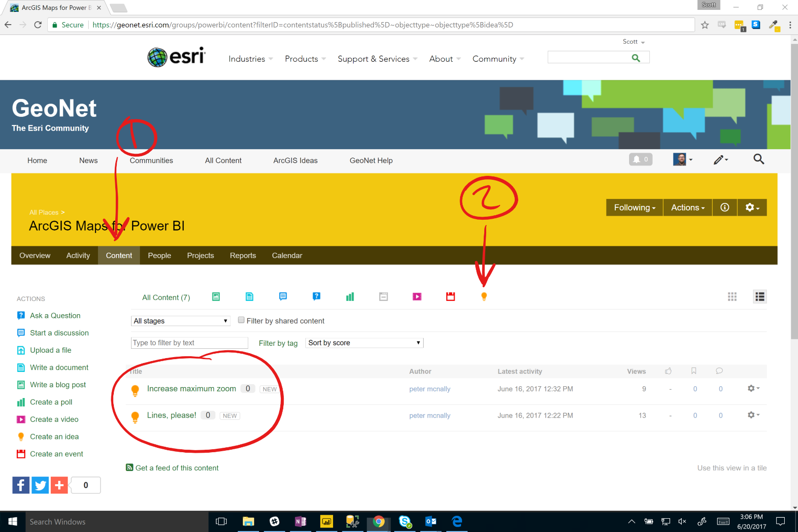This screenshot has width=798, height=532.
Task: Open OneNote from the taskbar
Action: pyautogui.click(x=300, y=522)
